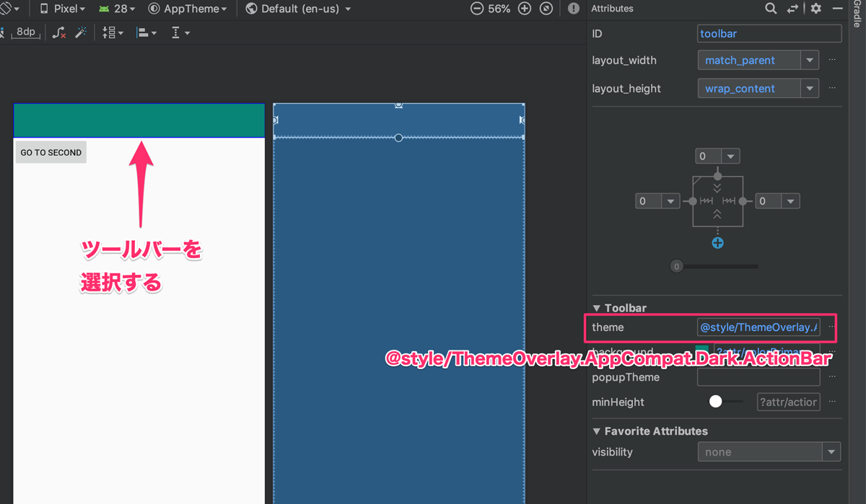The height and width of the screenshot is (504, 866).
Task: Open the AppTheme selector
Action: click(x=187, y=9)
